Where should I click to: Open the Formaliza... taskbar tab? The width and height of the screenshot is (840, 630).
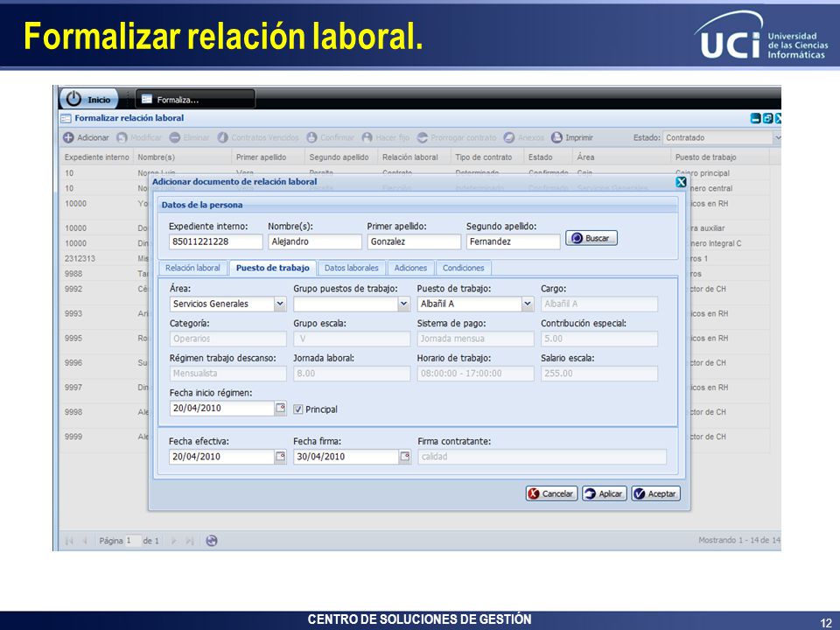(195, 100)
